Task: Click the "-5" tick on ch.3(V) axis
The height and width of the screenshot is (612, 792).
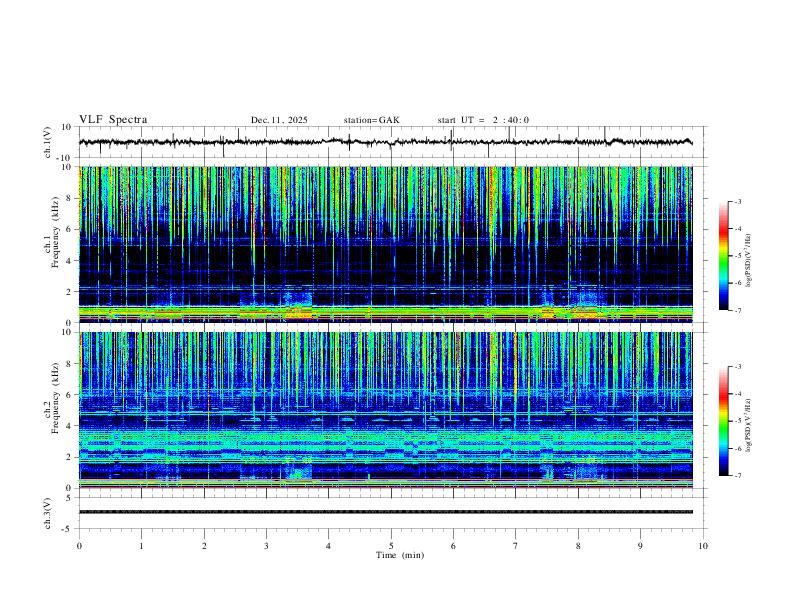Action: click(68, 529)
